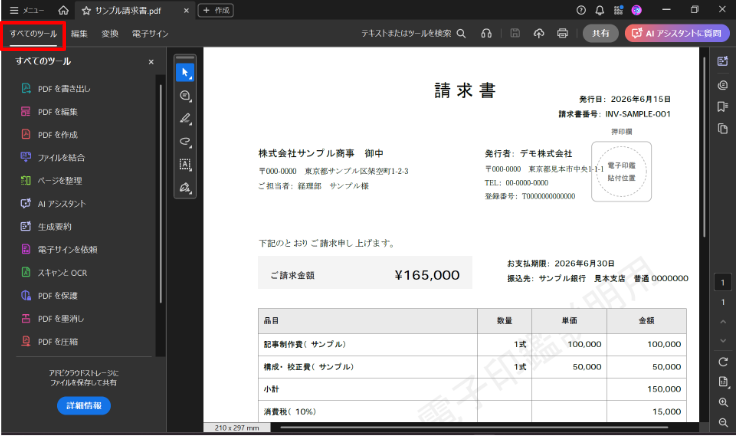
Task: Open the page thumbnails right-panel icon
Action: (723, 129)
